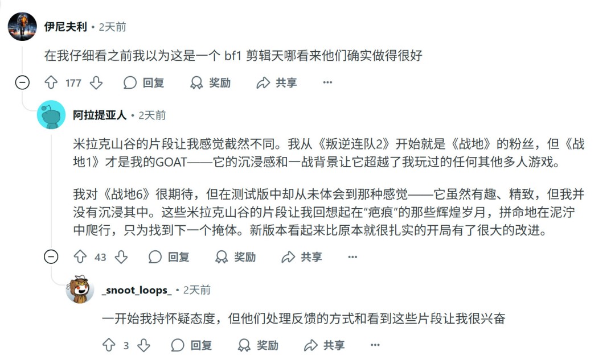Open more options on 阿拉提亚人's comment
The image size is (615, 364).
(x=352, y=257)
